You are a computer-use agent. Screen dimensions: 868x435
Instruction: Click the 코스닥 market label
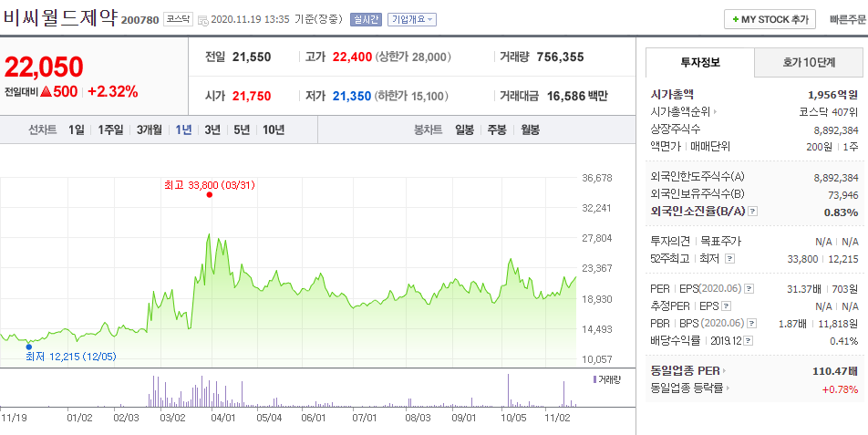[179, 19]
